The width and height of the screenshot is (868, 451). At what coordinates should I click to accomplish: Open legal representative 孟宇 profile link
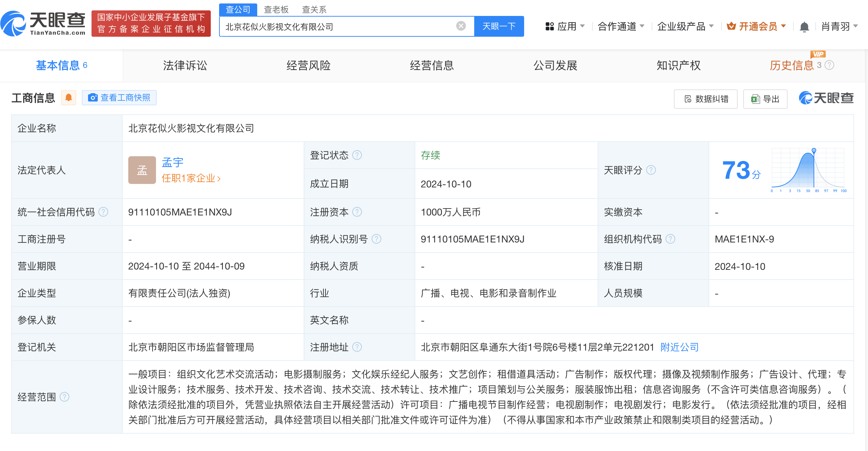tap(172, 162)
